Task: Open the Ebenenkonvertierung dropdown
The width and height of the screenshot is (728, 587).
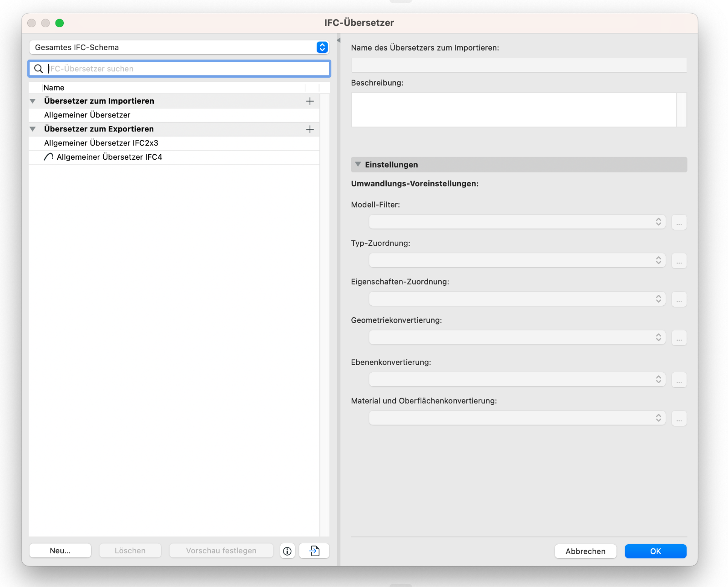Action: pos(517,380)
